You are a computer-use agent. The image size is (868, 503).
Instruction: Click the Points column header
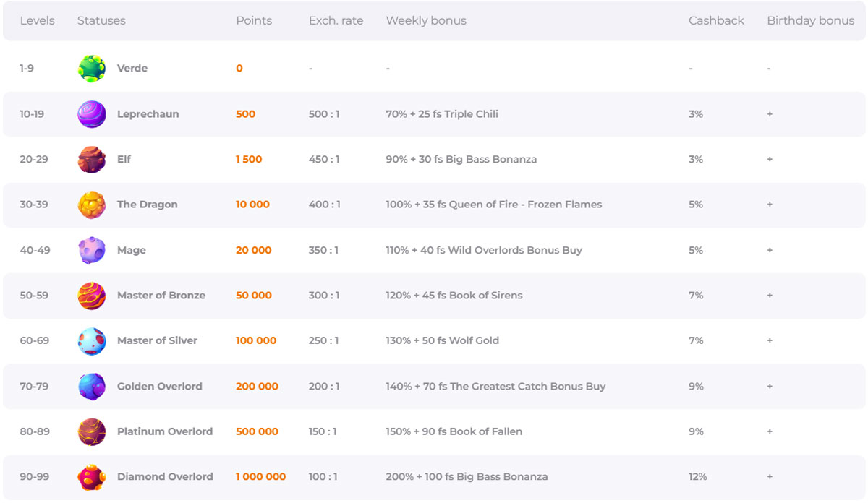click(x=254, y=20)
